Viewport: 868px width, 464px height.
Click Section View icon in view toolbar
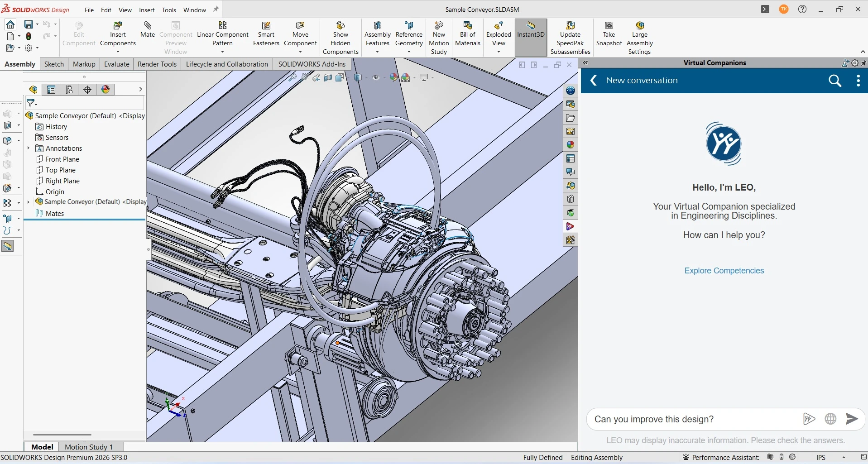point(328,77)
